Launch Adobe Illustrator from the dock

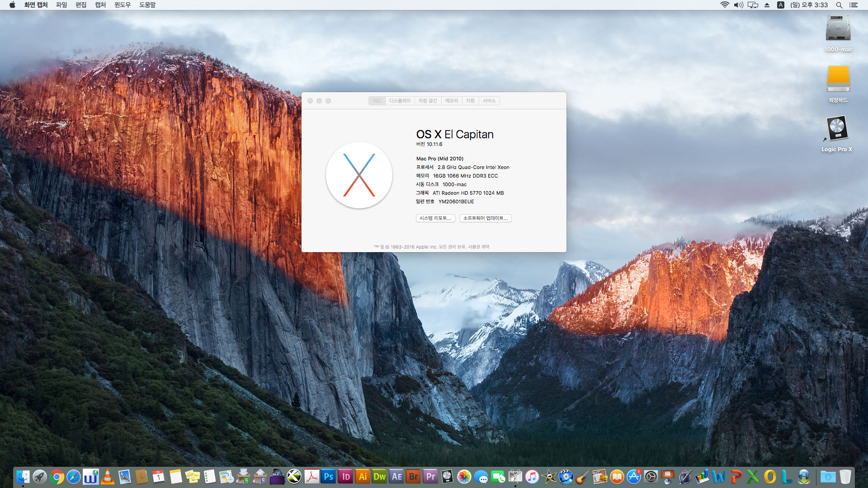point(363,477)
